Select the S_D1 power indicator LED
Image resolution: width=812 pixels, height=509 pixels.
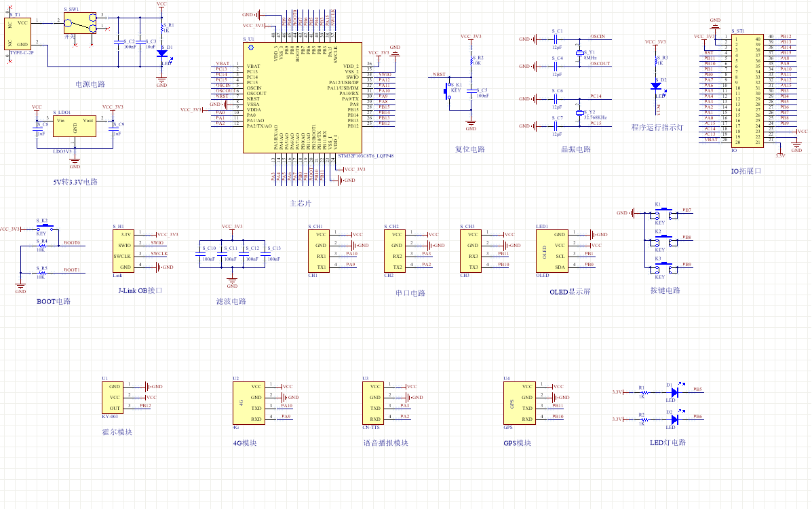point(161,54)
